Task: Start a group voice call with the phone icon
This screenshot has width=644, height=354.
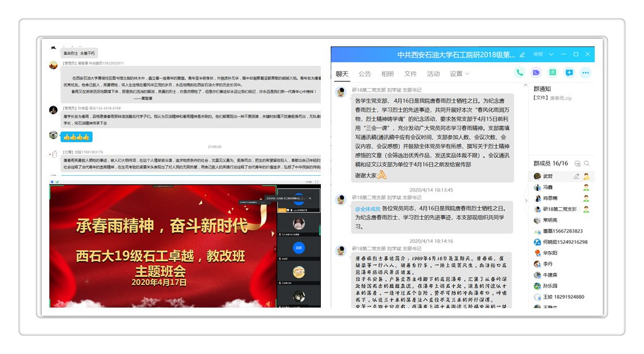Action: coord(519,73)
